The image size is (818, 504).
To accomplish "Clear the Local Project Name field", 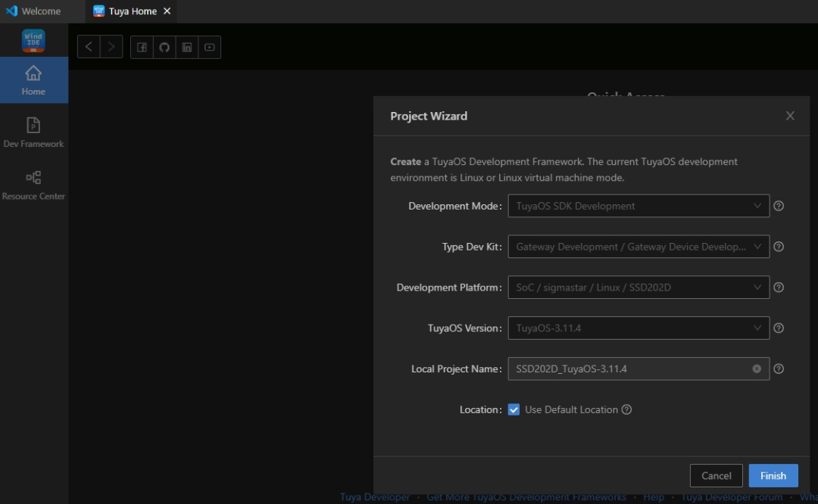I will [x=757, y=369].
